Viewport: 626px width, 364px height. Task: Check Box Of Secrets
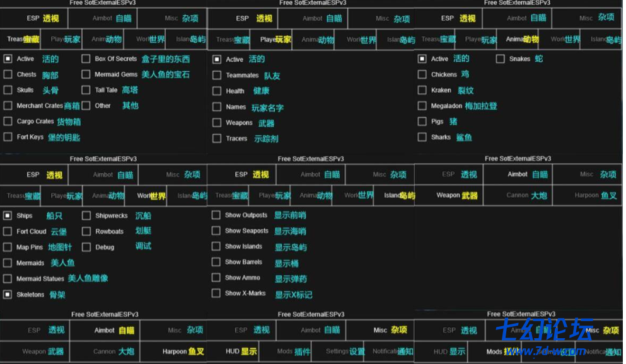(86, 59)
